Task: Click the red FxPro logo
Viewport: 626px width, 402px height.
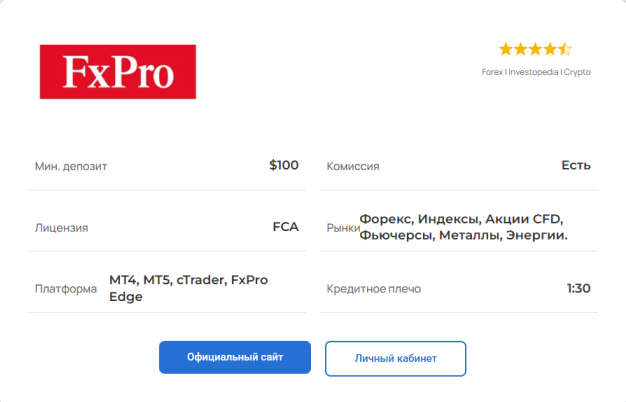Action: (x=118, y=71)
